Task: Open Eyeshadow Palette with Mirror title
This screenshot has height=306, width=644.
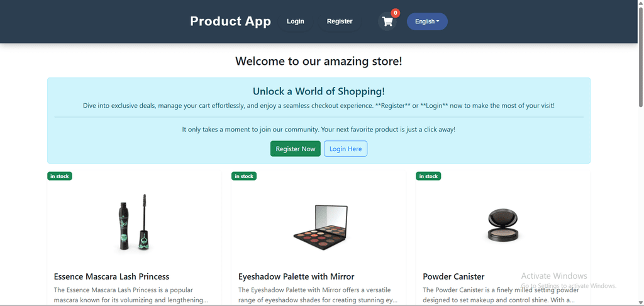Action: (x=296, y=276)
